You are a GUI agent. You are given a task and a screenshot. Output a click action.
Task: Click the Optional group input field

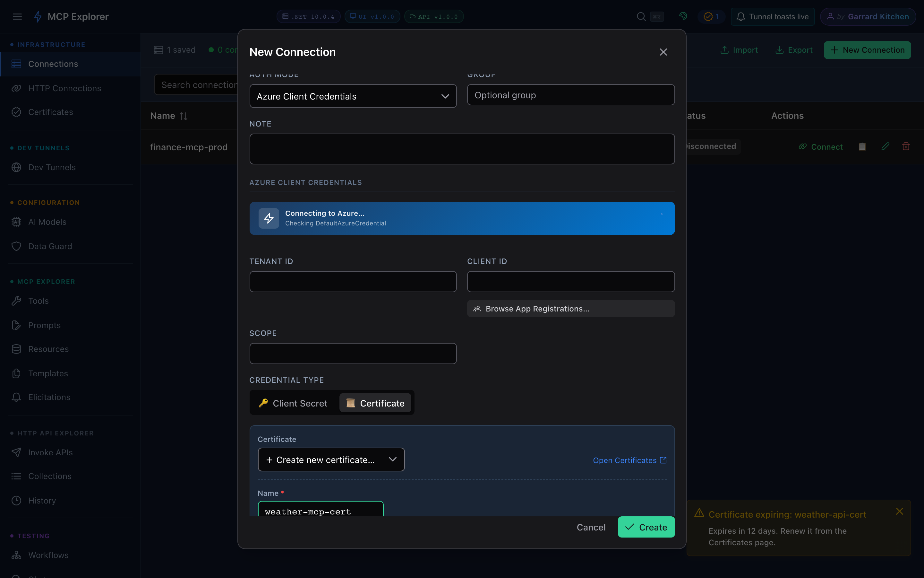tap(571, 95)
